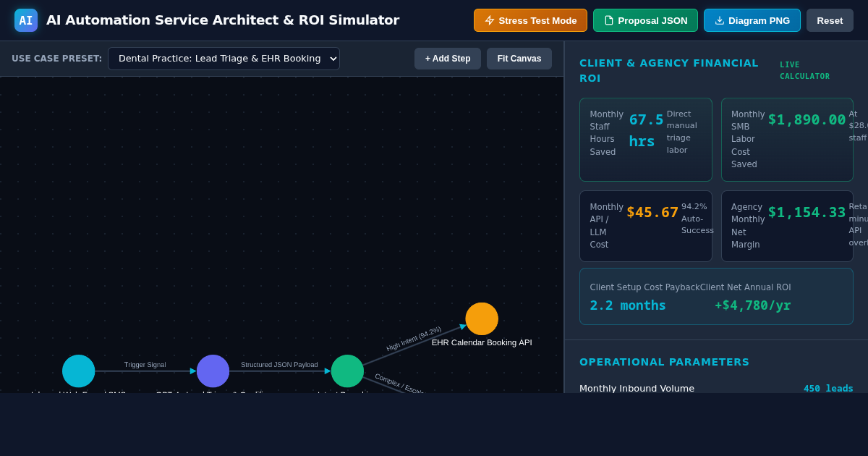Image resolution: width=868 pixels, height=456 pixels.
Task: Click the Reset button
Action: pos(830,20)
